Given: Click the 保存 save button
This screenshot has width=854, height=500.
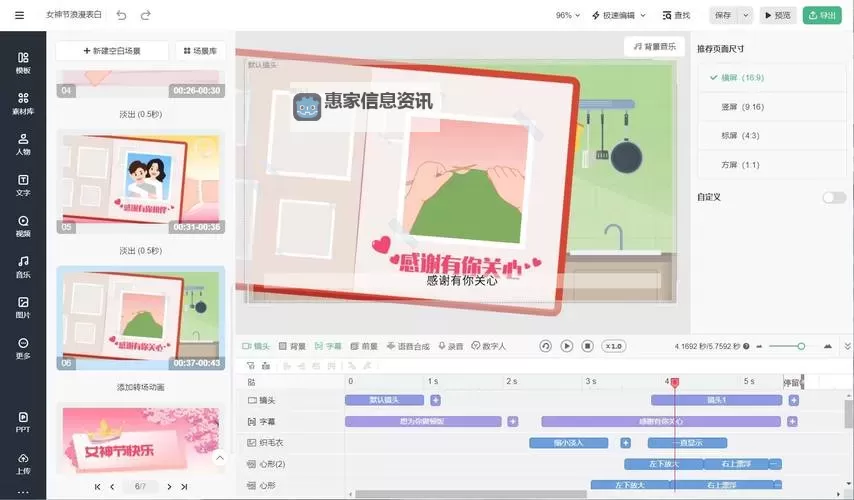Looking at the screenshot, I should tap(723, 15).
